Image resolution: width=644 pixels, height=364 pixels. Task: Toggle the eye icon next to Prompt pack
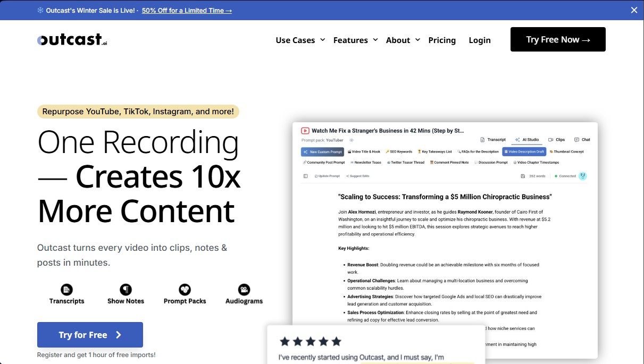352,140
